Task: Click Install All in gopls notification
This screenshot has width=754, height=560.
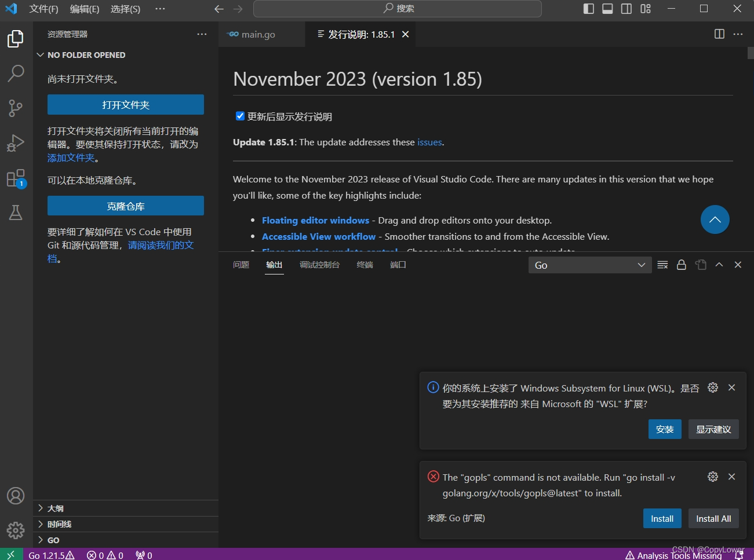Action: pyautogui.click(x=713, y=518)
